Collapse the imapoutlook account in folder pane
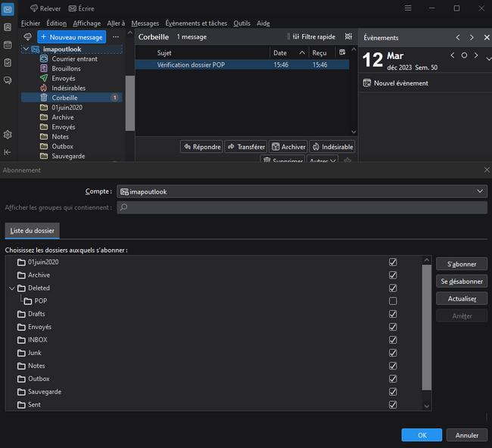The image size is (492, 448). (26, 49)
